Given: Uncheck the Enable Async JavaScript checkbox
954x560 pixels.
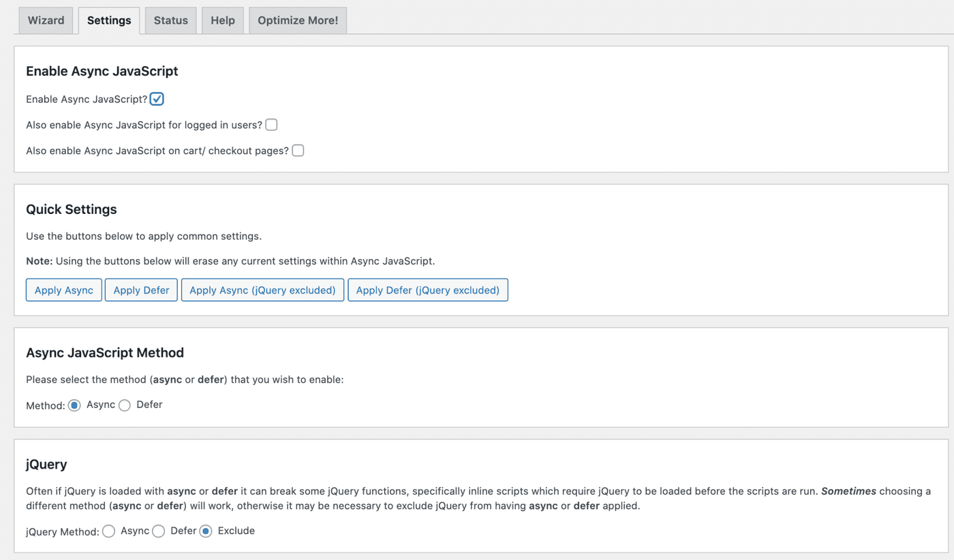Looking at the screenshot, I should pos(157,99).
